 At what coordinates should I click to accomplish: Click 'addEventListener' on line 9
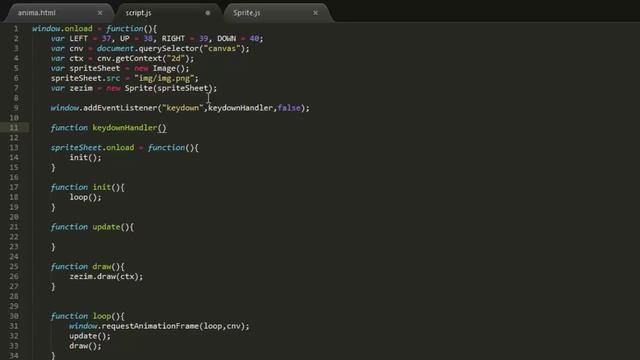[120, 108]
